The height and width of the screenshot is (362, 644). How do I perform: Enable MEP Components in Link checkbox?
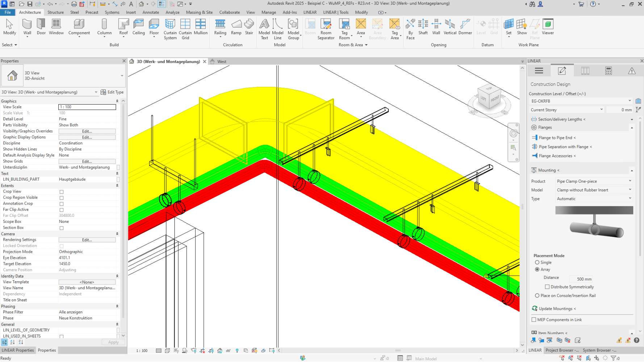coord(534,320)
